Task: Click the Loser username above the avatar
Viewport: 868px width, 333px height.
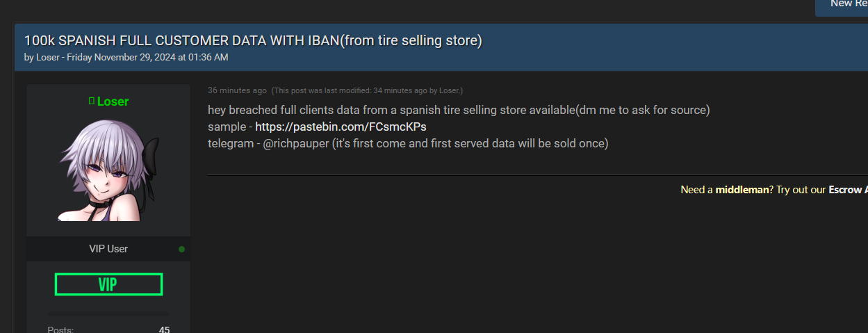Action: pyautogui.click(x=113, y=101)
